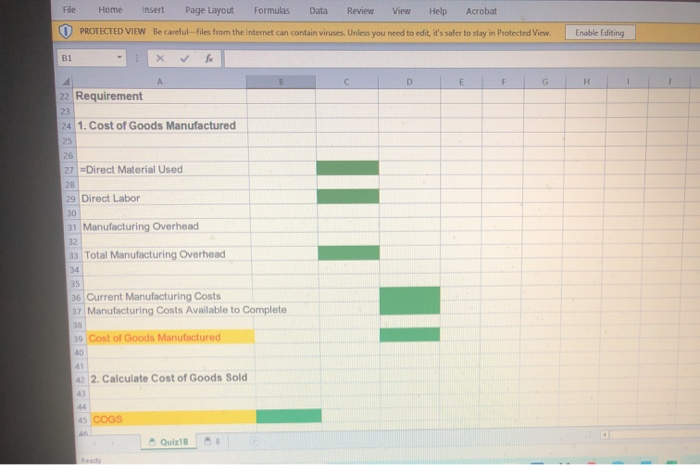Open the Acrobat tab

coord(481,11)
